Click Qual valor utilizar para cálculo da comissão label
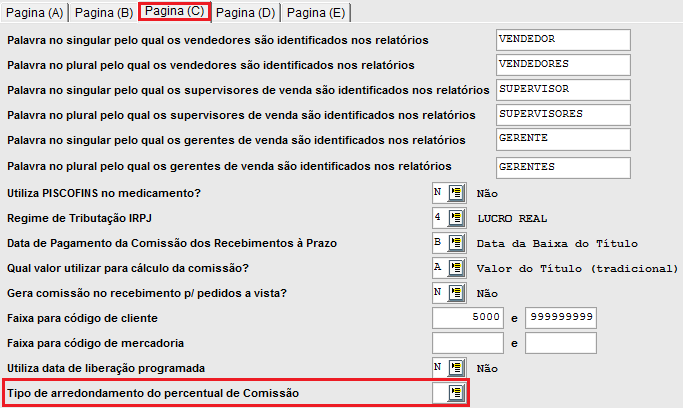Image resolution: width=683 pixels, height=408 pixels. [128, 268]
